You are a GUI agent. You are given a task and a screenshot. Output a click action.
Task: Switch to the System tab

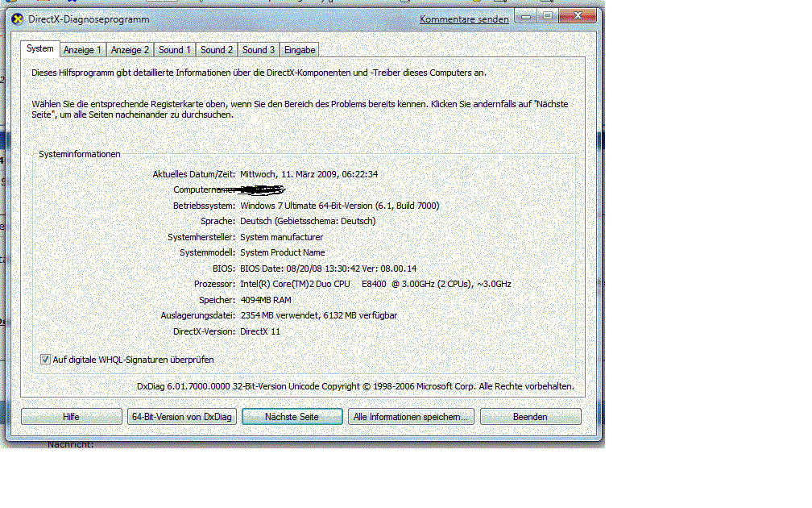coord(40,48)
